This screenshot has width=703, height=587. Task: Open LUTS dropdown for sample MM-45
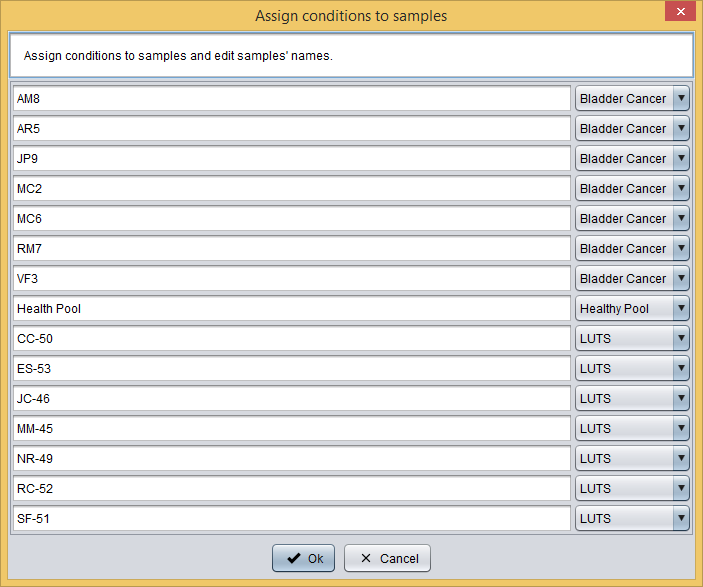click(x=632, y=429)
